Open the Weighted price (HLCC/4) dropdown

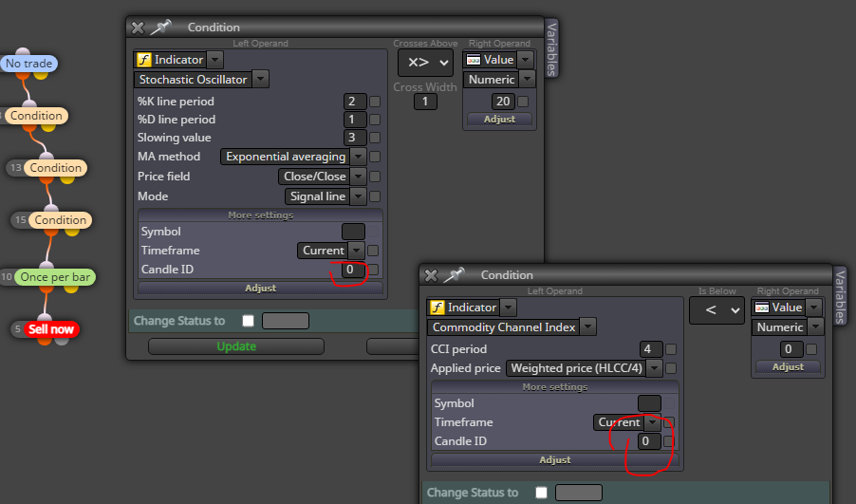click(x=654, y=368)
